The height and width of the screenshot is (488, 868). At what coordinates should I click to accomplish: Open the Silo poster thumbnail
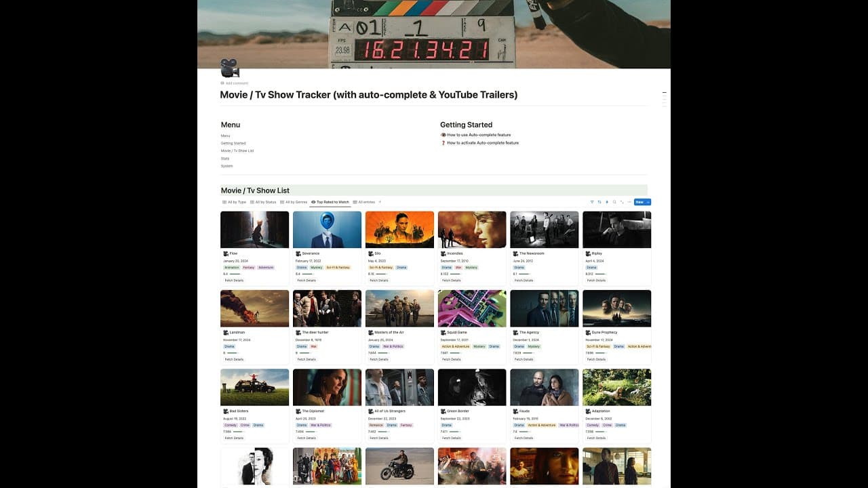(399, 230)
